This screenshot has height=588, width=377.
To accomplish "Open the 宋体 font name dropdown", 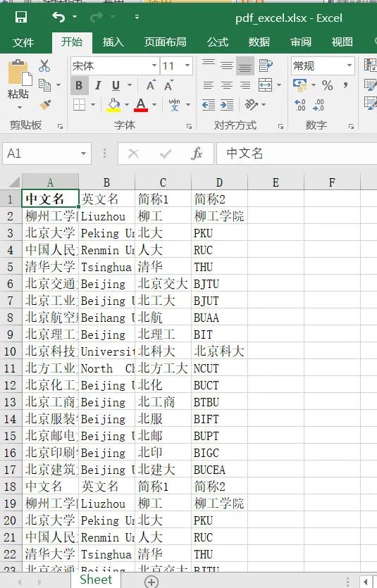I will (154, 65).
